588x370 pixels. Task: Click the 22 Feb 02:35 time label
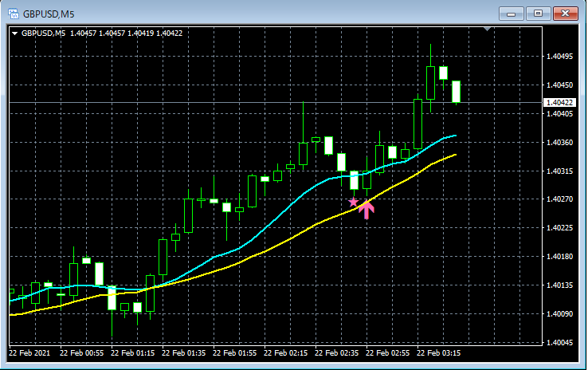pos(336,353)
